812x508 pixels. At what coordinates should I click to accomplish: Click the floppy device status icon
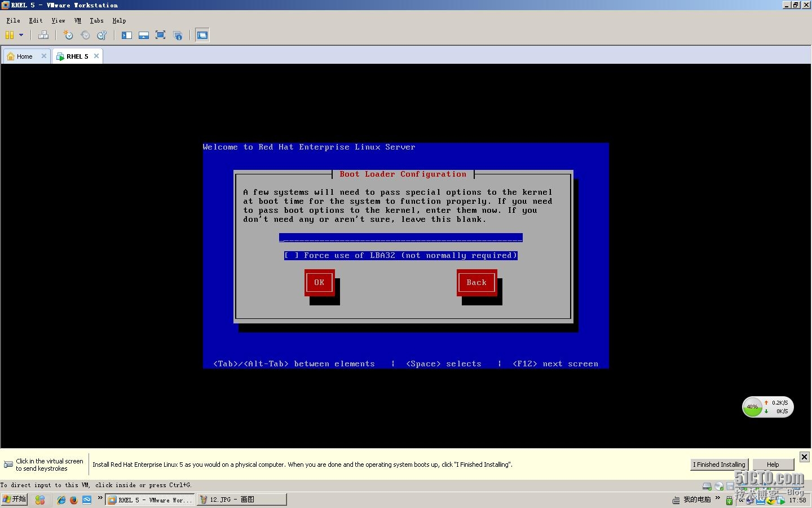(x=730, y=486)
